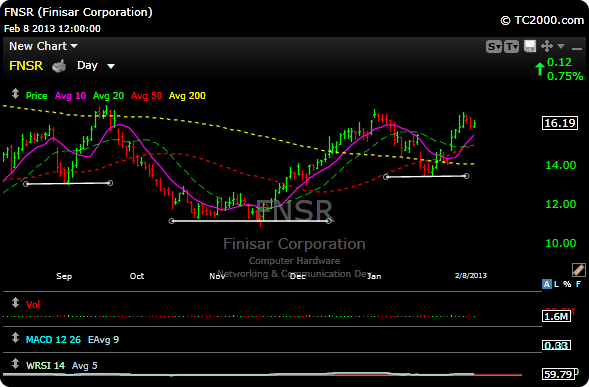Open the New Chart dropdown menu
Viewport: 589px width, 387px height.
click(43, 46)
